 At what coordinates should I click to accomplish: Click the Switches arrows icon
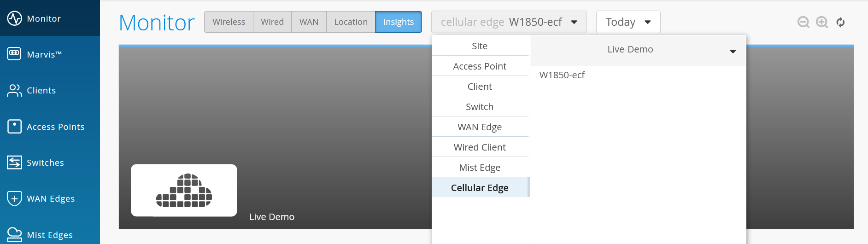point(14,163)
